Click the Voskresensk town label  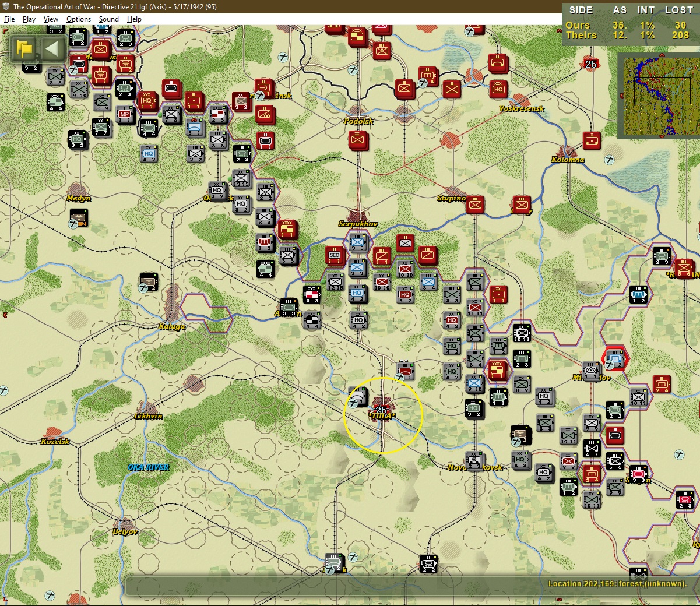click(x=522, y=108)
